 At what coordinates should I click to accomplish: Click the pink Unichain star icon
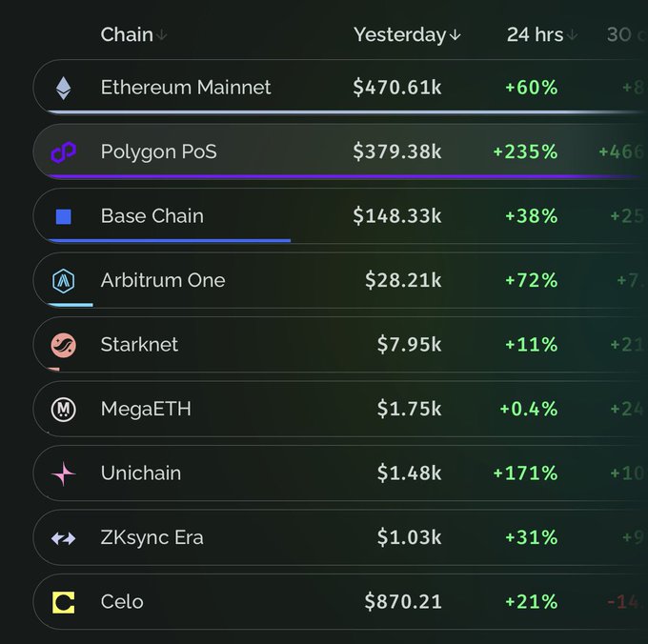point(63,473)
